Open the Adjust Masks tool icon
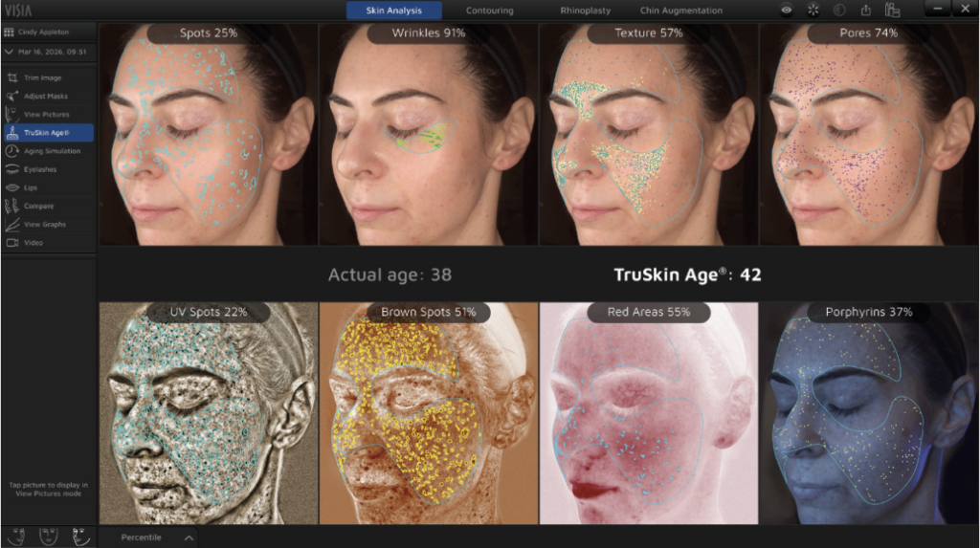The width and height of the screenshot is (980, 548). click(11, 97)
